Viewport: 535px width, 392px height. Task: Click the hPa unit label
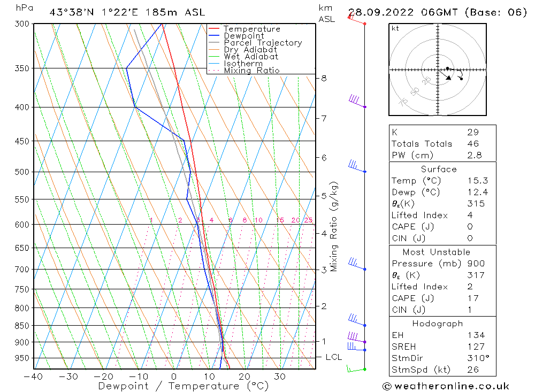click(x=24, y=8)
